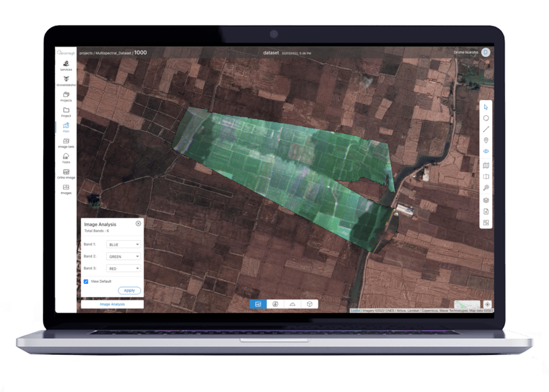549x392 pixels.
Task: Click the Apply button in Image Analysis
Action: pos(129,290)
